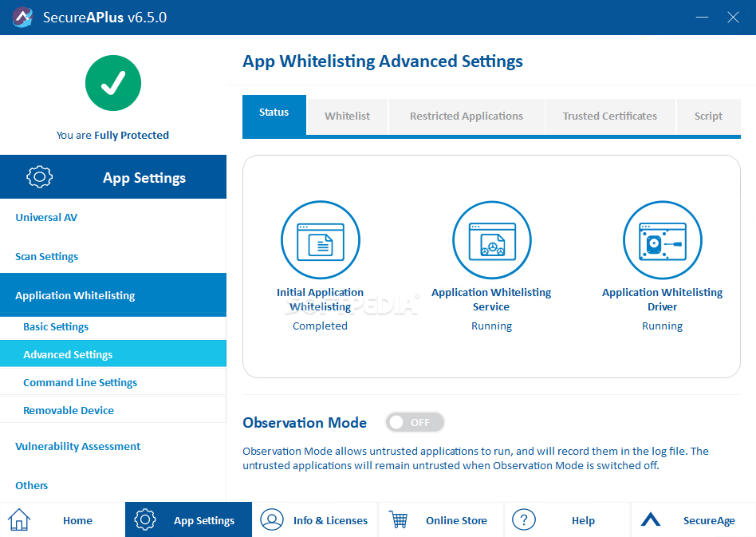Click the App Settings gear icon in bottom bar
This screenshot has width=756, height=537.
[x=145, y=519]
